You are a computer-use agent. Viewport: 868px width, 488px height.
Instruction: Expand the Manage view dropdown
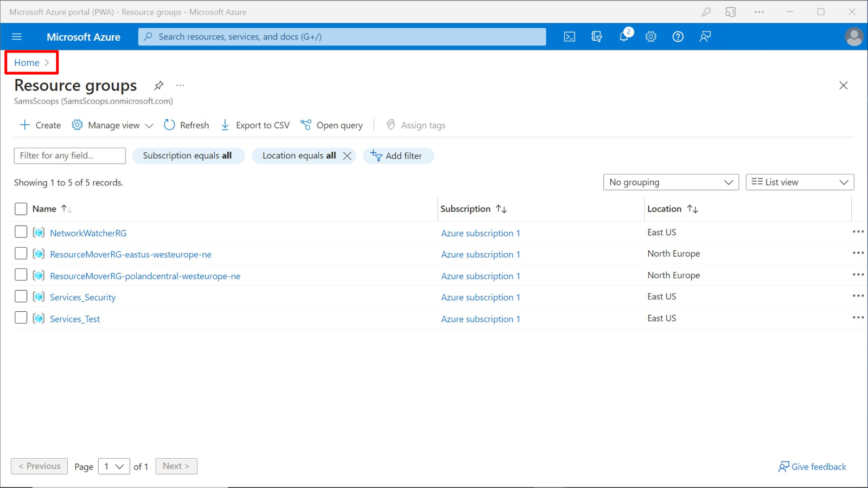click(112, 125)
